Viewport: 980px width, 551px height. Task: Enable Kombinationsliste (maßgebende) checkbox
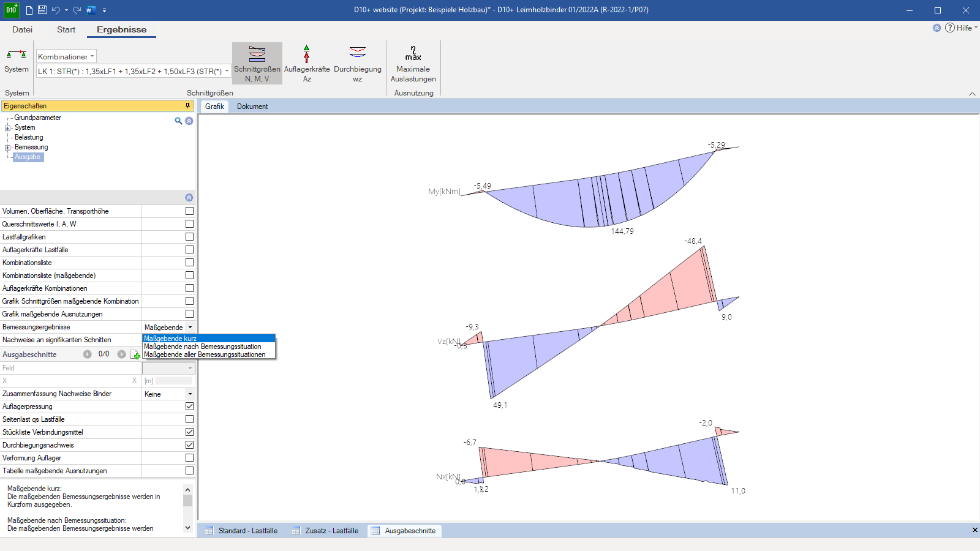[x=189, y=275]
